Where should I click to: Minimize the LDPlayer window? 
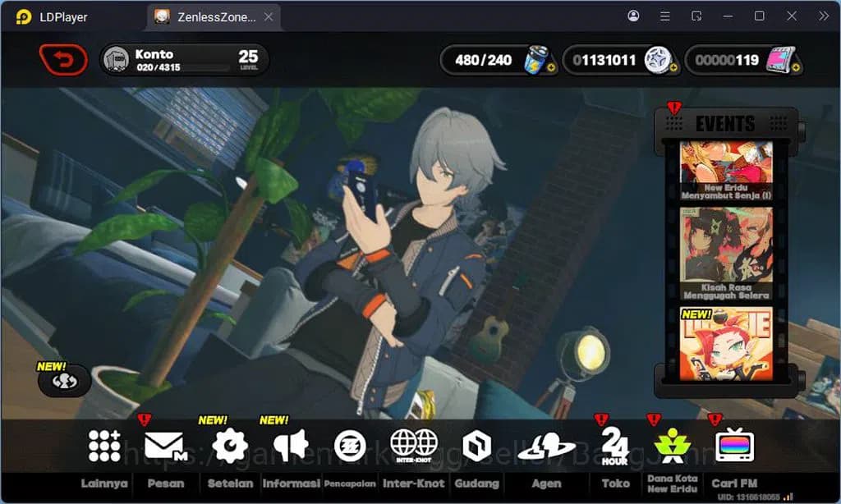[728, 16]
